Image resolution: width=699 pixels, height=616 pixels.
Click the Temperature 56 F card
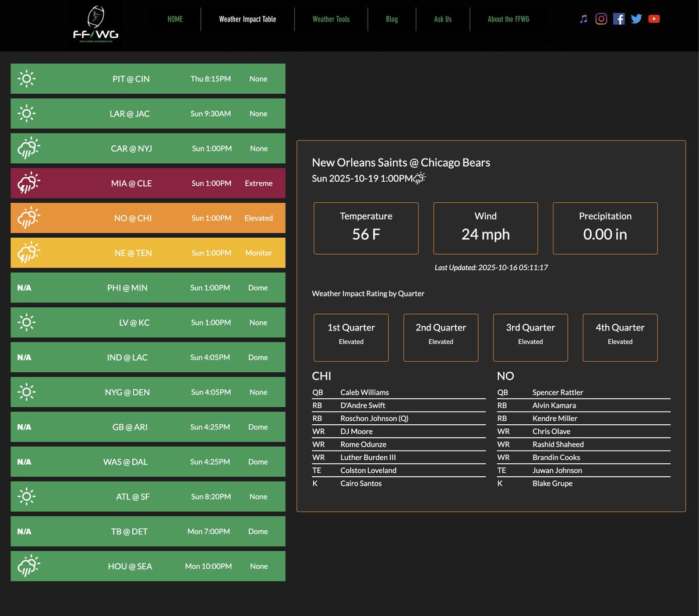[x=366, y=228]
